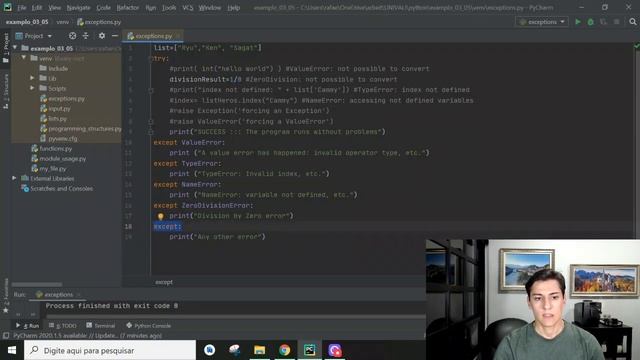Viewport: 640px width, 360px height.
Task: Click the locate file target icon in Project panel
Action: (x=72, y=36)
